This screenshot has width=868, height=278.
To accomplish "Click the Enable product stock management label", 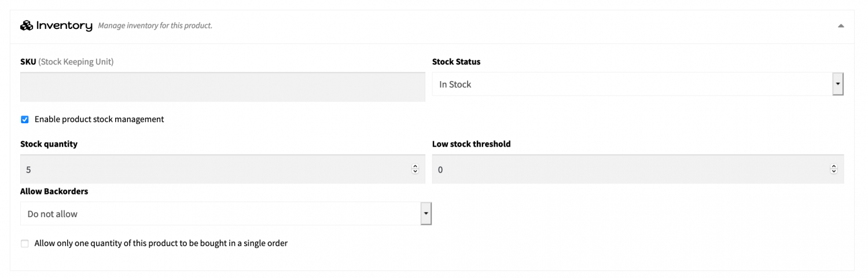I will pos(100,119).
